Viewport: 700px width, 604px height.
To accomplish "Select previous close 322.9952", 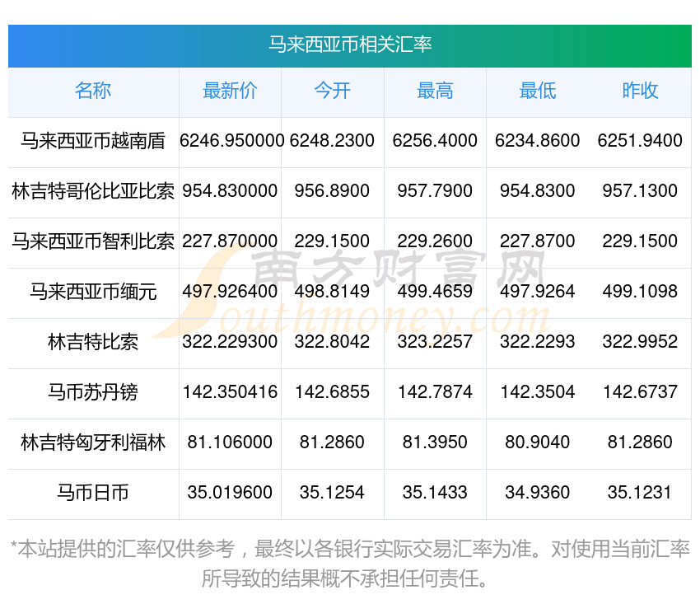I will tap(640, 342).
